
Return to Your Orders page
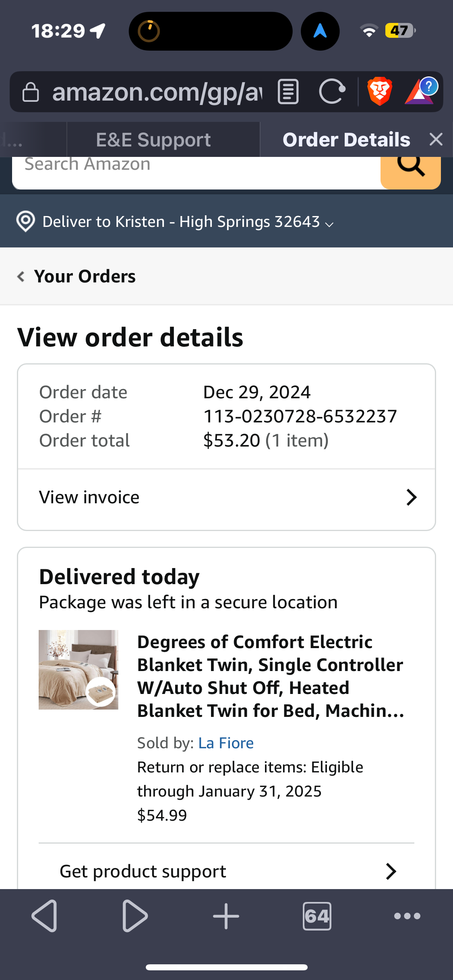click(x=77, y=276)
